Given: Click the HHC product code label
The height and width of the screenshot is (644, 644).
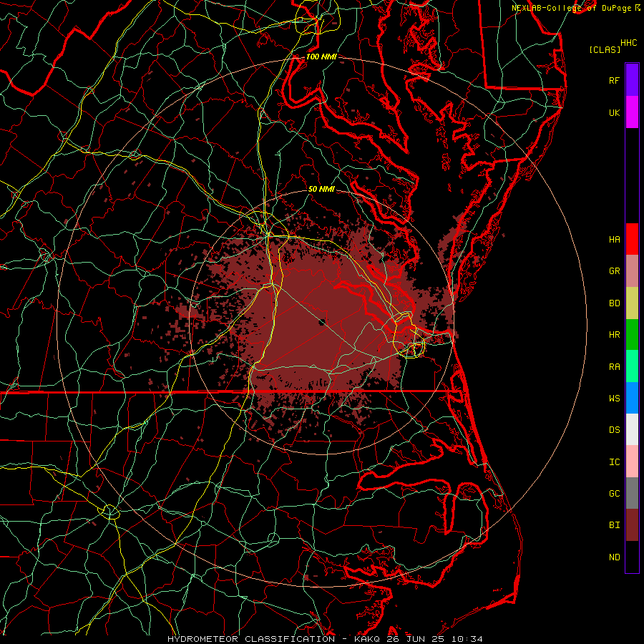Looking at the screenshot, I should 628,43.
